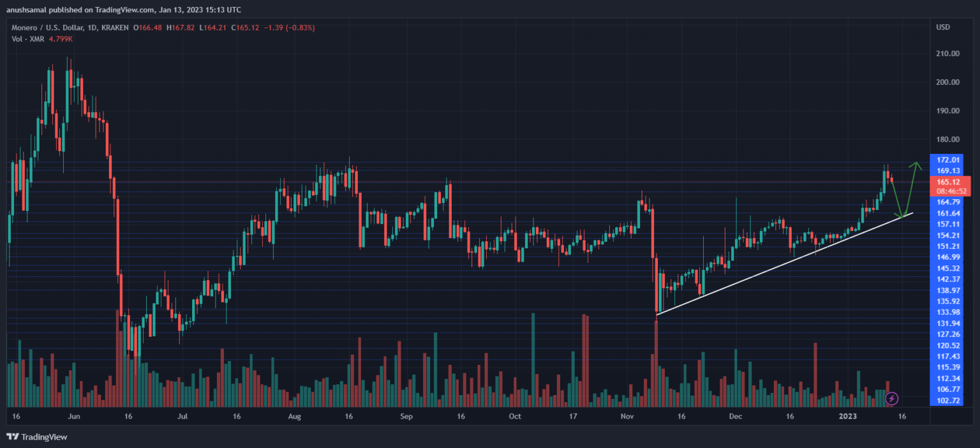Click the 102.72 price level label

pos(948,400)
